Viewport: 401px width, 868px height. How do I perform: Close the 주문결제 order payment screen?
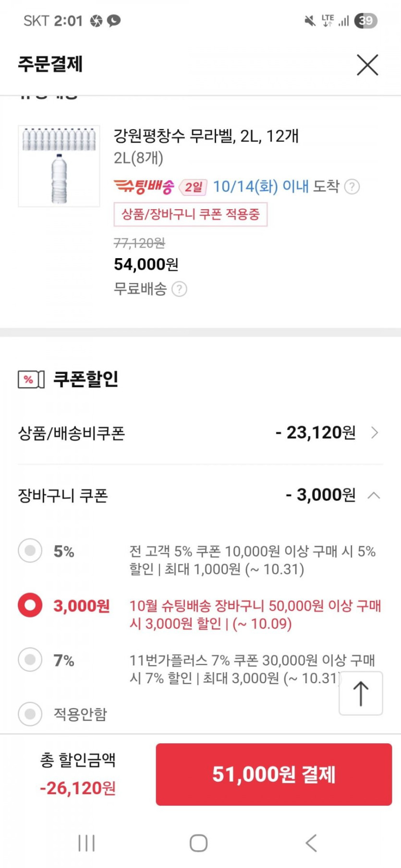coord(367,65)
